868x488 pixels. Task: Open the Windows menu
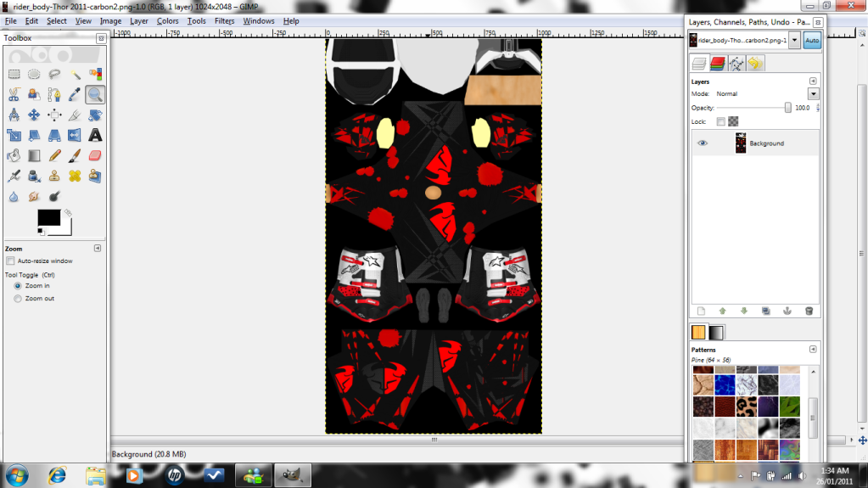point(259,21)
